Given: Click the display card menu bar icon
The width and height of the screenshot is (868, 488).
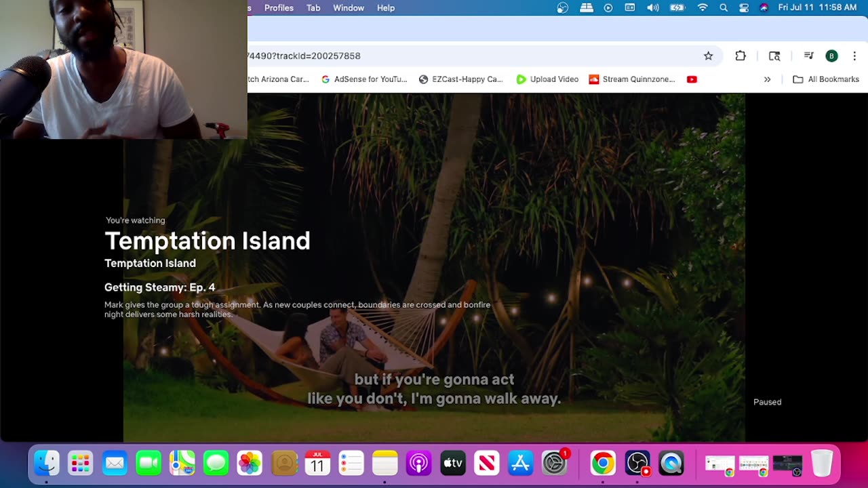Looking at the screenshot, I should 630,8.
